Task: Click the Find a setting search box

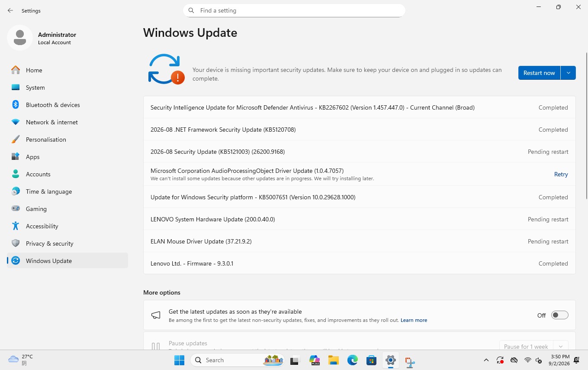Action: 294,10
